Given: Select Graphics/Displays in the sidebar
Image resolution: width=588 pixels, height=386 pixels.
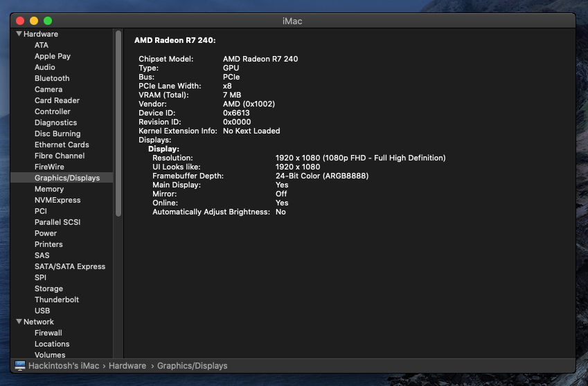Looking at the screenshot, I should 67,178.
